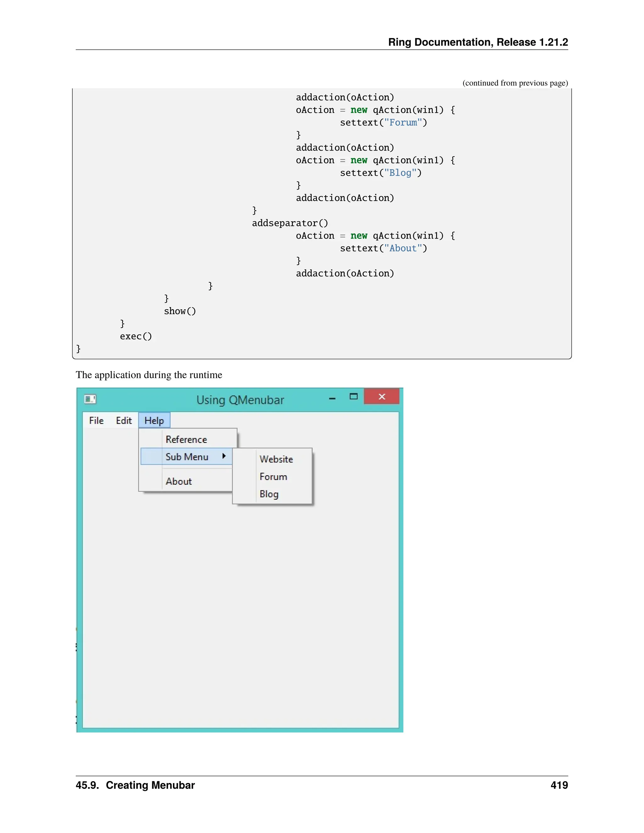
Task: Click the application icon in title bar
Action: coord(90,399)
